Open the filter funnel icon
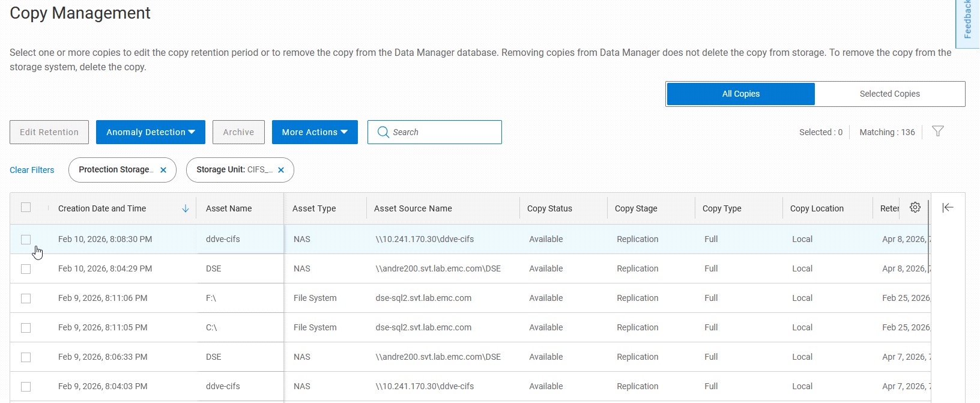 click(937, 132)
